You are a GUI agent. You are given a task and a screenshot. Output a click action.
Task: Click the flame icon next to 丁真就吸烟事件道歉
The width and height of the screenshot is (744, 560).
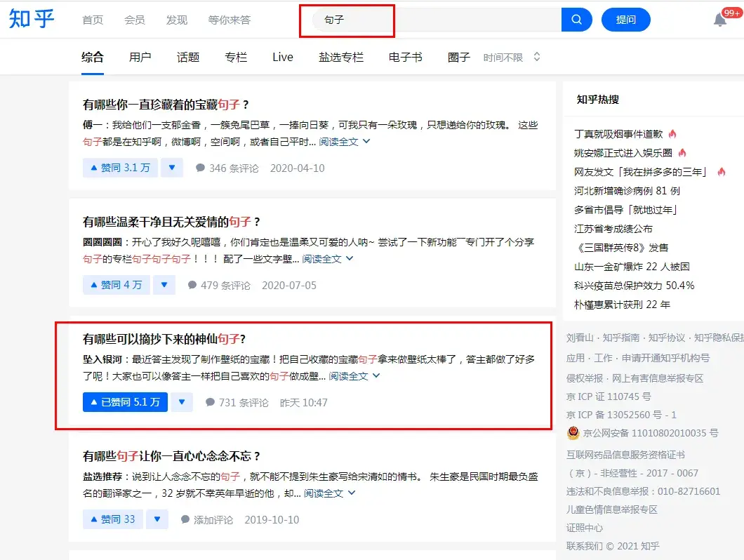tap(672, 134)
